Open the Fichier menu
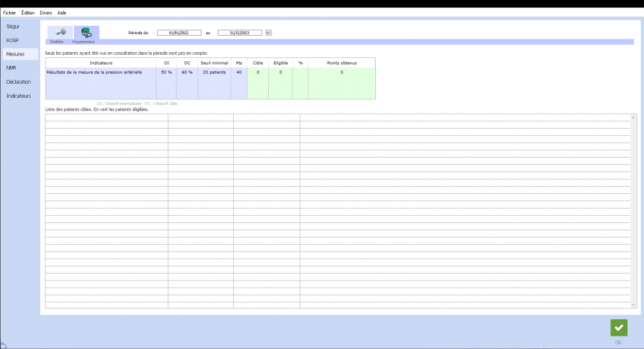Image resolution: width=644 pixels, height=349 pixels. pos(9,13)
